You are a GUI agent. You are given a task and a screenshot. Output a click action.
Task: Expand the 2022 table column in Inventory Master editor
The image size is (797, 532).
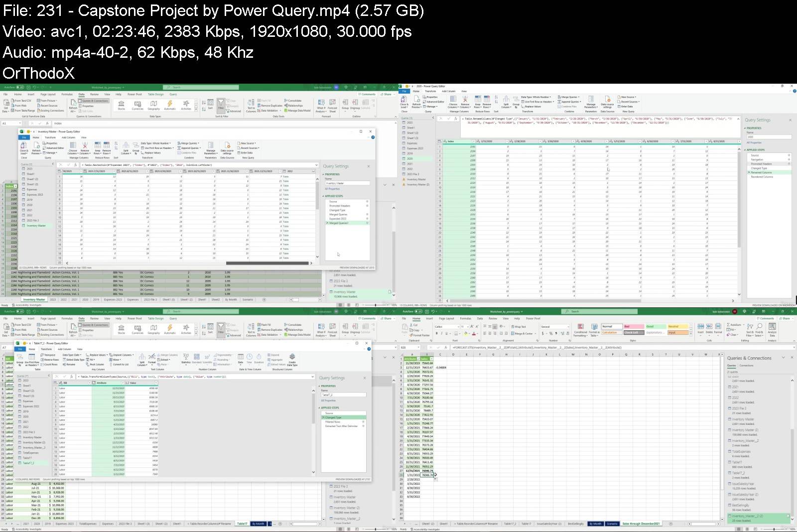(x=314, y=171)
